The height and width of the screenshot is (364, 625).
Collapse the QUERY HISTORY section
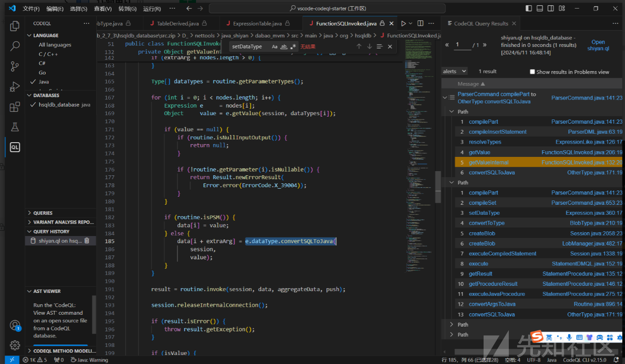click(51, 231)
